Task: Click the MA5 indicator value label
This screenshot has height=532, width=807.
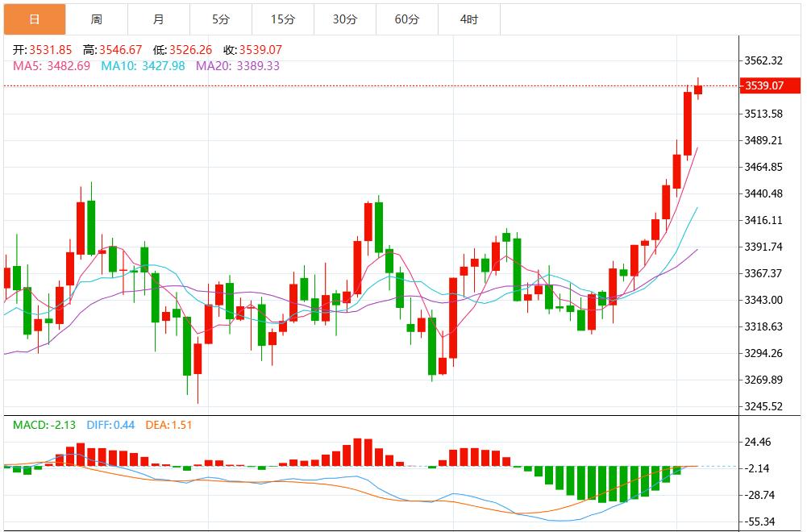Action: click(x=52, y=66)
